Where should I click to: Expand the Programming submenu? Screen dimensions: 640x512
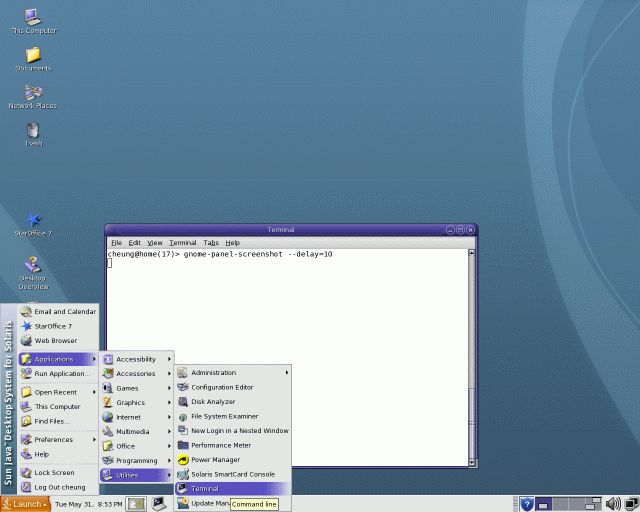(137, 461)
